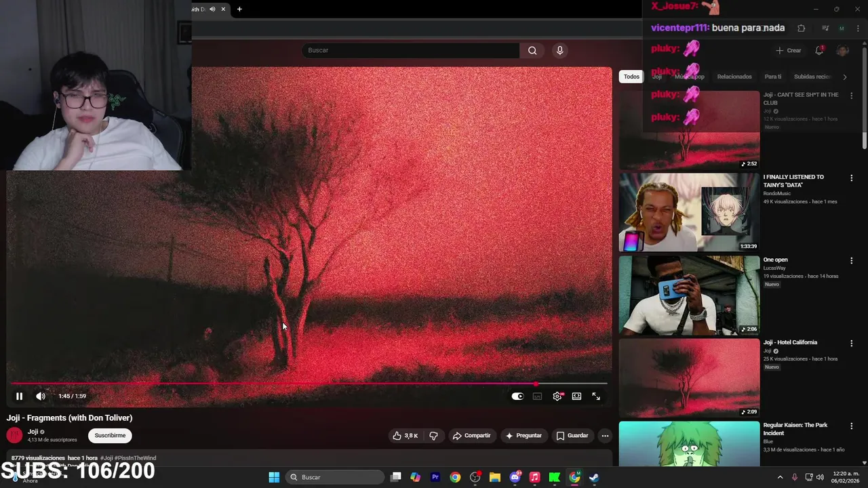Open more actions menu below the video
The height and width of the screenshot is (488, 868).
tap(605, 436)
